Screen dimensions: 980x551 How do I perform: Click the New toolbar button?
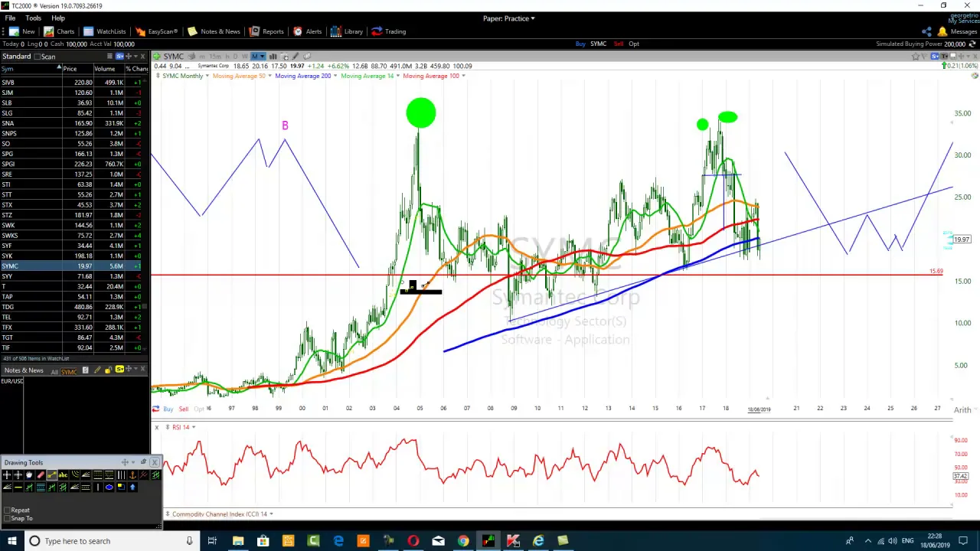(22, 31)
